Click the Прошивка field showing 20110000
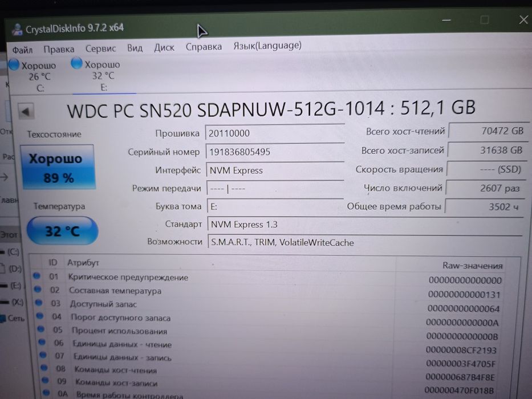The height and width of the screenshot is (399, 532). (275, 133)
